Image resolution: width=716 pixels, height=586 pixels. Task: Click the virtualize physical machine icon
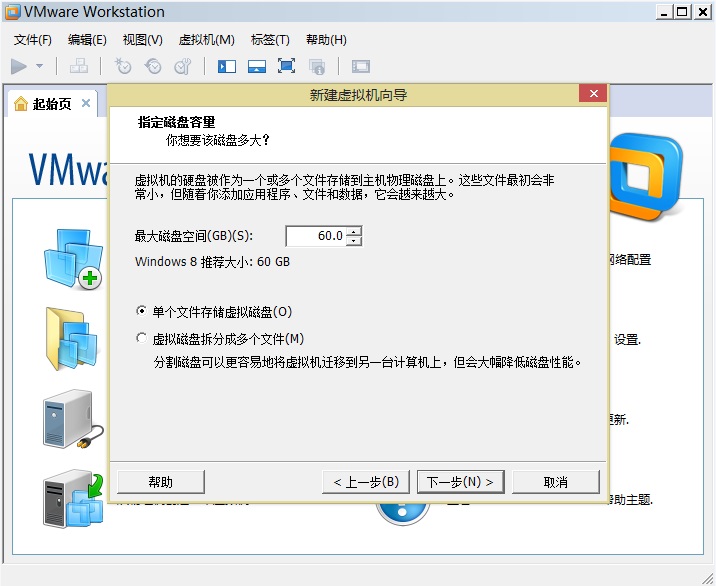coord(73,499)
